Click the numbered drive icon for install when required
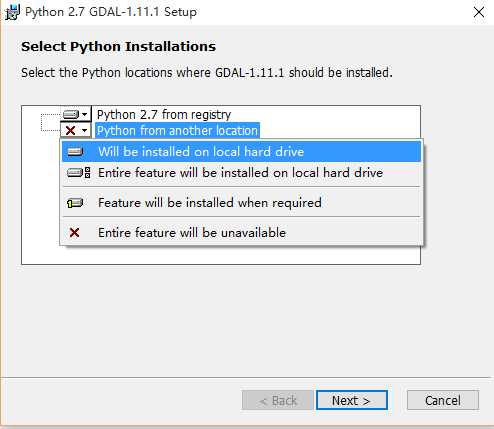This screenshot has height=429, width=494. (75, 203)
